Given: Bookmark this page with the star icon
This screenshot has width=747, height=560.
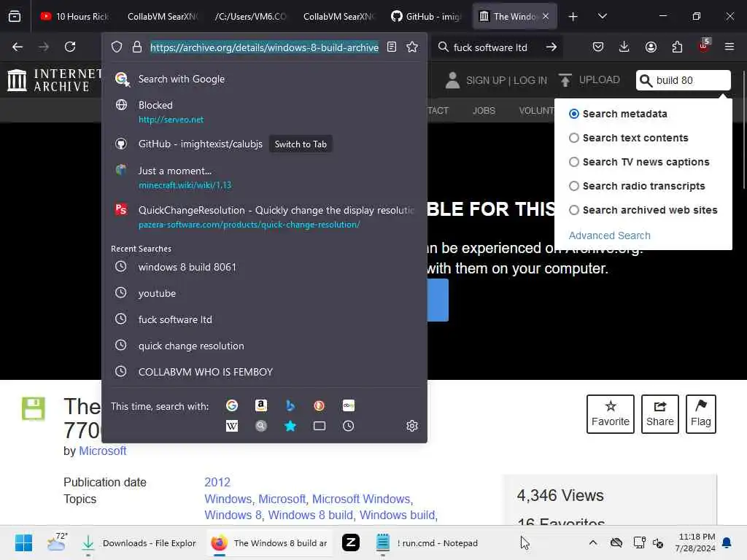Looking at the screenshot, I should (412, 47).
